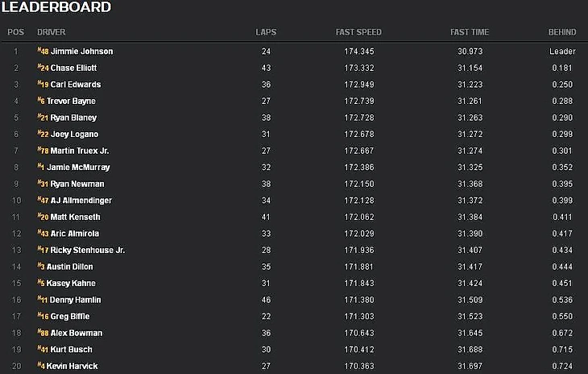Image resolution: width=588 pixels, height=374 pixels.
Task: Sort by the BEHIND column header
Action: (x=562, y=32)
